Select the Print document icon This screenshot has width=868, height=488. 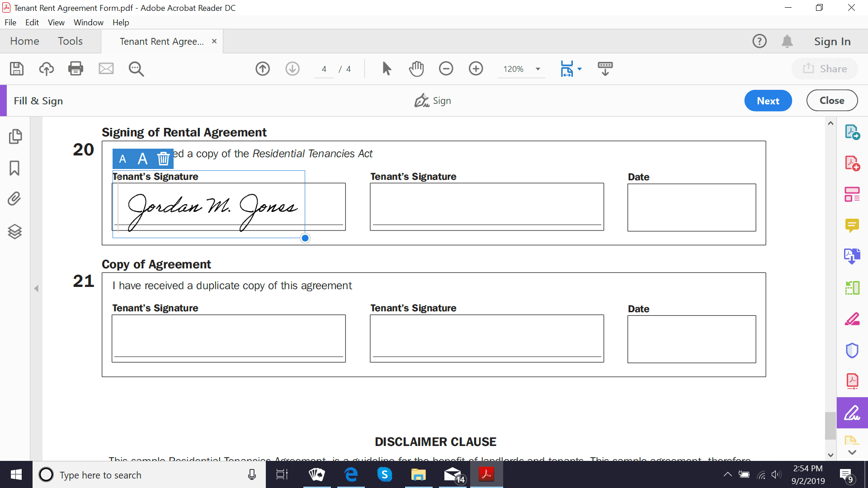click(x=75, y=68)
